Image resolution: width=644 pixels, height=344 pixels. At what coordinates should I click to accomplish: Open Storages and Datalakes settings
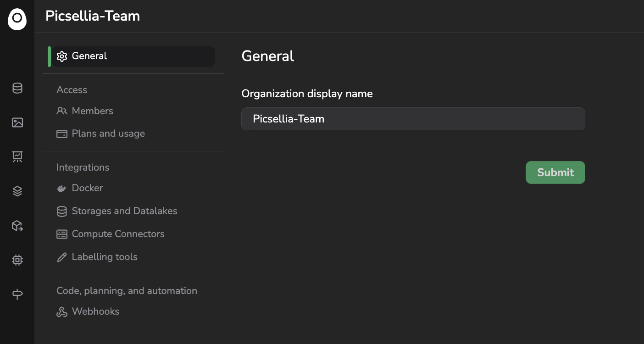[x=124, y=211]
